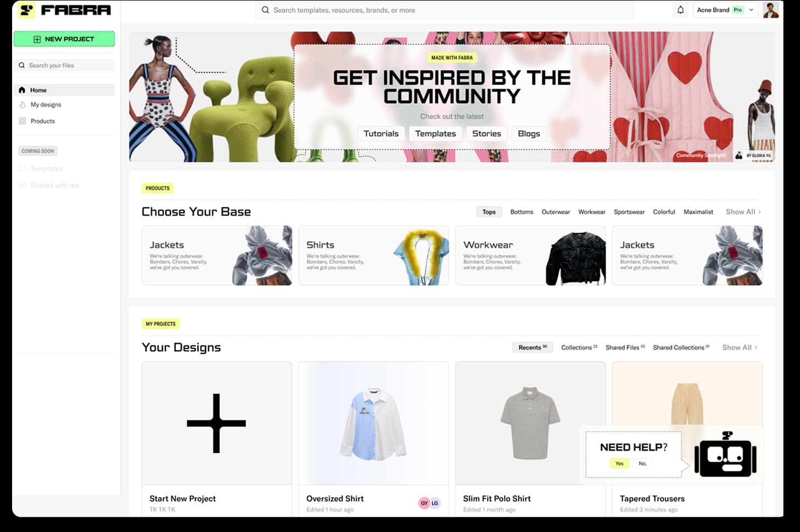Click the Home icon in sidebar

(22, 90)
